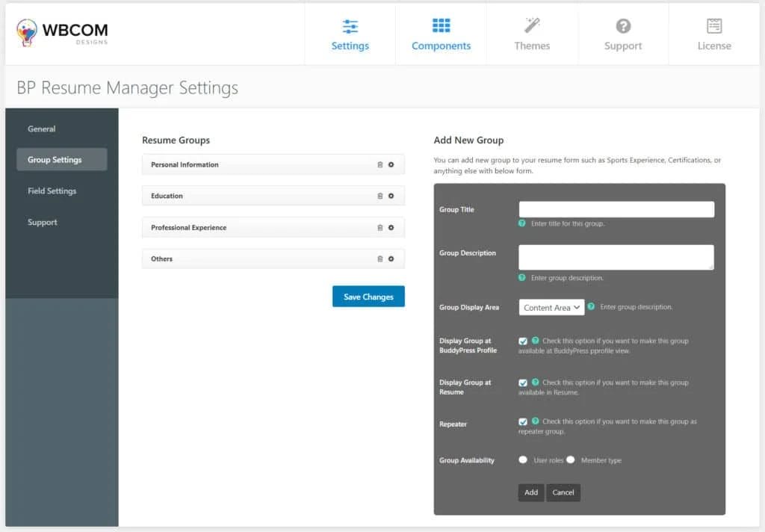Image resolution: width=765 pixels, height=532 pixels.
Task: Switch to the Components tab
Action: pos(441,34)
